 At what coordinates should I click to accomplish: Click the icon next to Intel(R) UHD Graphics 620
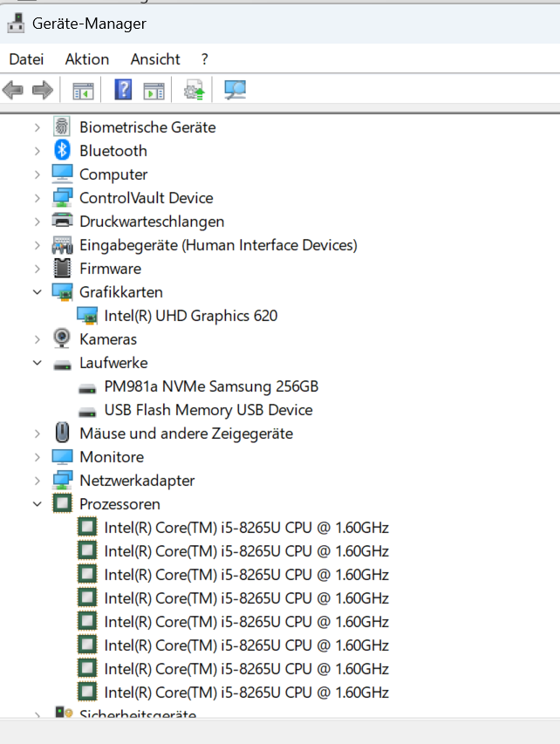tap(87, 316)
